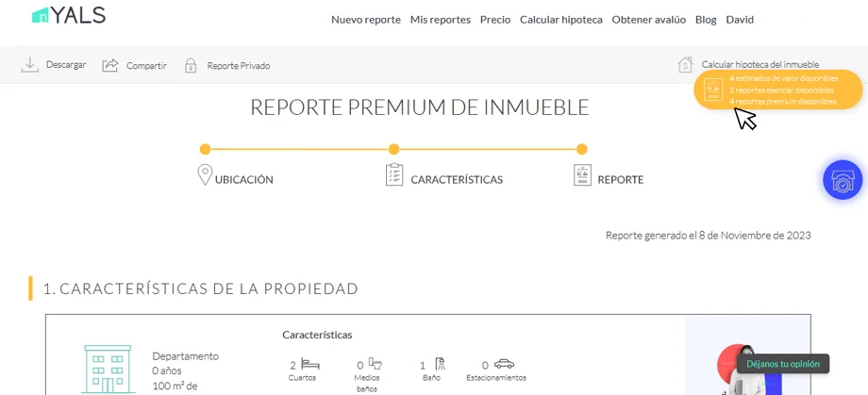868x395 pixels.
Task: Click the blue floating camera icon
Action: click(x=842, y=180)
